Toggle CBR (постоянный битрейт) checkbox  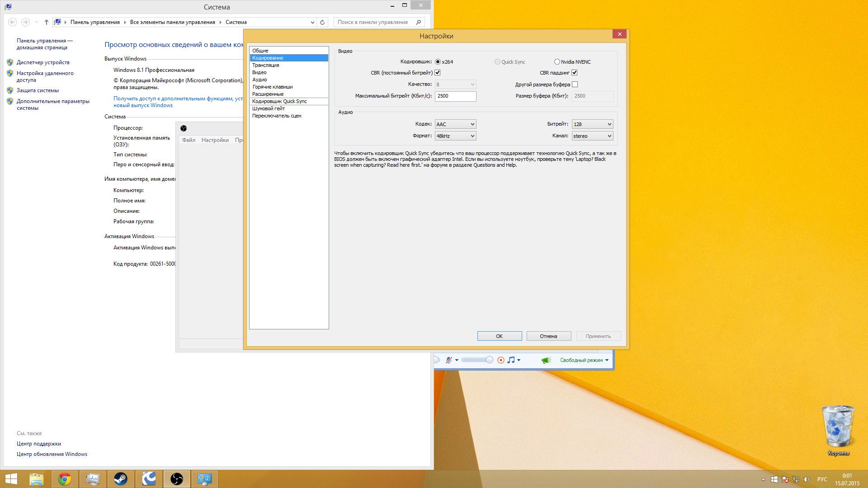[x=438, y=73]
